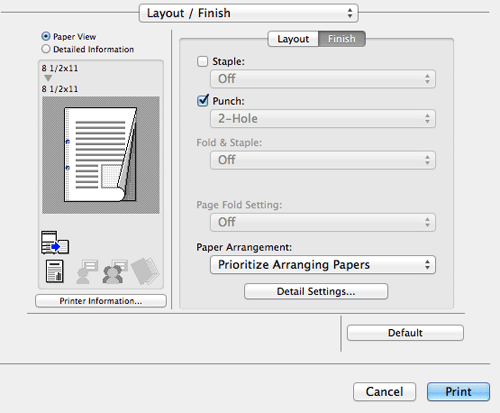Screen dimensions: 500x413
Task: Open Printer Information
Action: (x=101, y=301)
